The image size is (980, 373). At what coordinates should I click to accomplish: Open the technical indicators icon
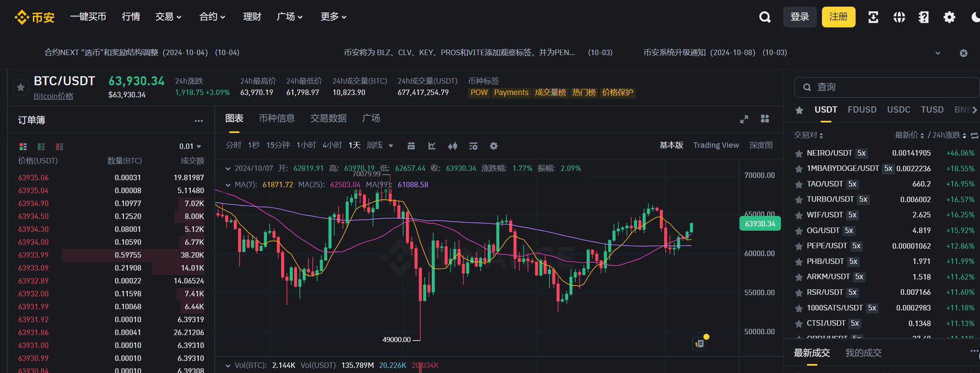click(473, 146)
